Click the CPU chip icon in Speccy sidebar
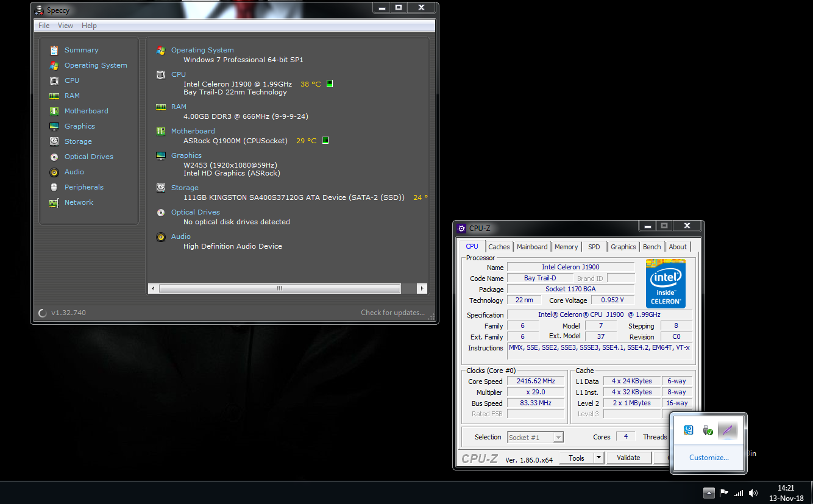The height and width of the screenshot is (504, 813). pyautogui.click(x=54, y=80)
